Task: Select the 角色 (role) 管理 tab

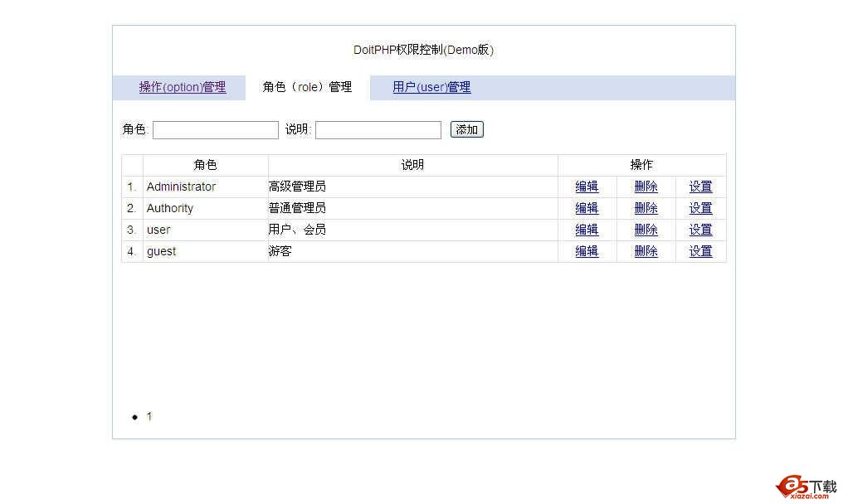Action: coord(307,87)
